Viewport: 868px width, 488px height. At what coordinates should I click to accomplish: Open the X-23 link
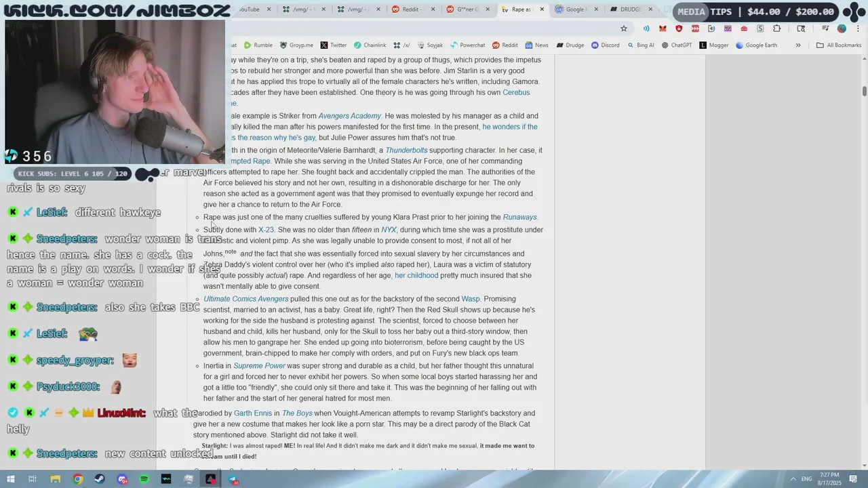click(266, 230)
